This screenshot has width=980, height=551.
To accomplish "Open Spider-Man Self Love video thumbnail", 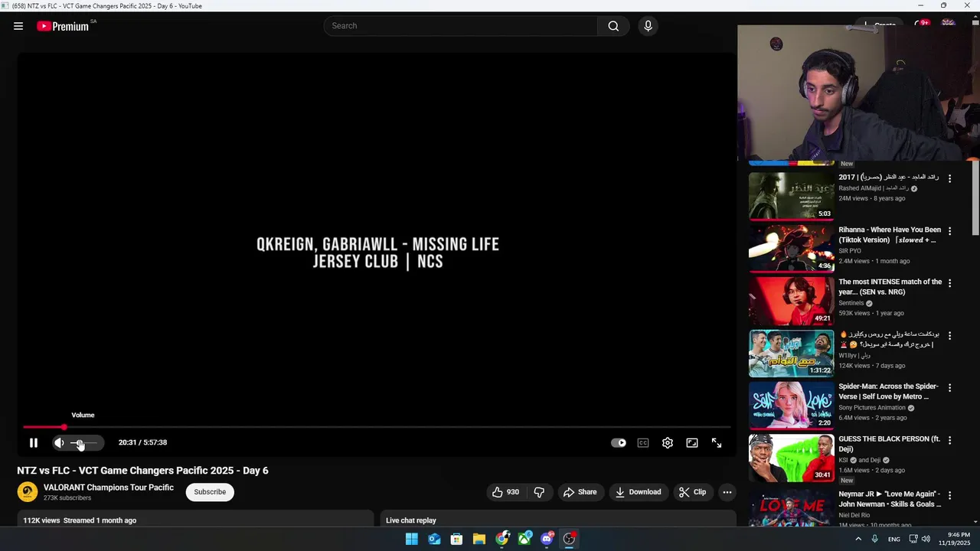I will 791,405.
